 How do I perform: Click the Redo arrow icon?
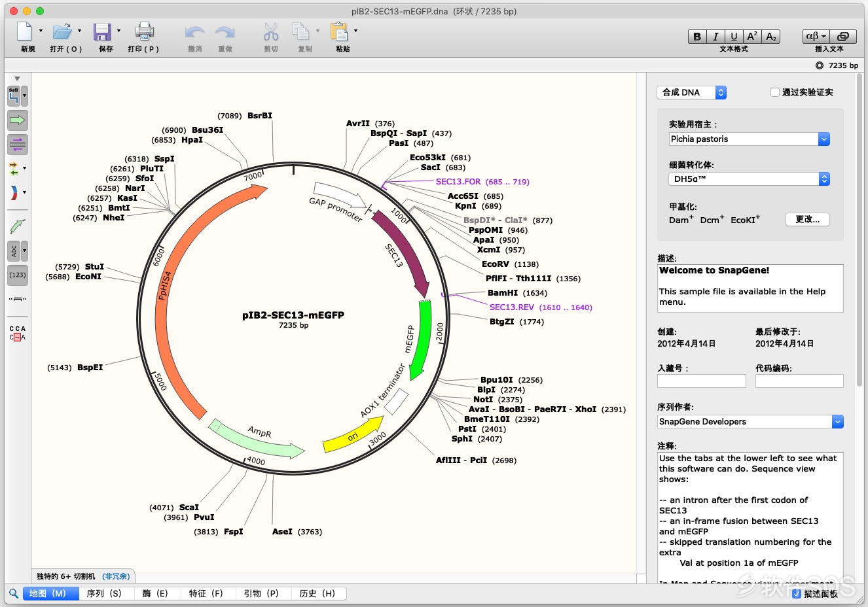pos(225,32)
